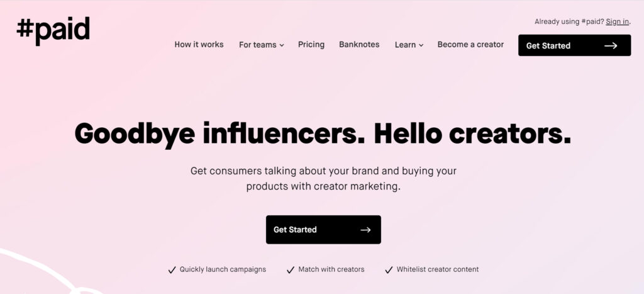Go to the Pricing page

(x=311, y=45)
